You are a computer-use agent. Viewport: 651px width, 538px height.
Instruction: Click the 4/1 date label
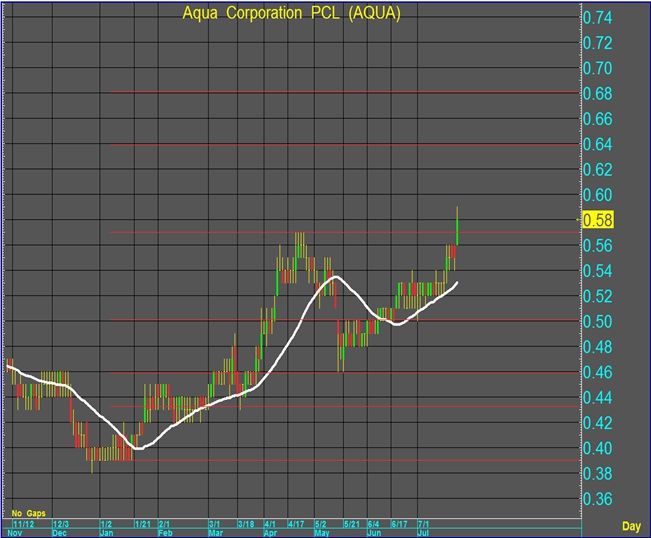point(270,524)
